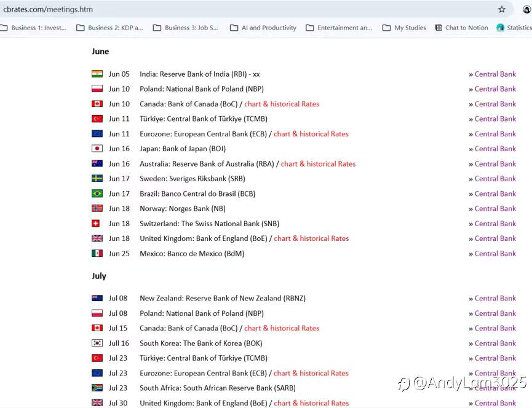The width and height of the screenshot is (532, 408).
Task: Click the Türkiye flag icon on Jun 11
Action: 97,119
